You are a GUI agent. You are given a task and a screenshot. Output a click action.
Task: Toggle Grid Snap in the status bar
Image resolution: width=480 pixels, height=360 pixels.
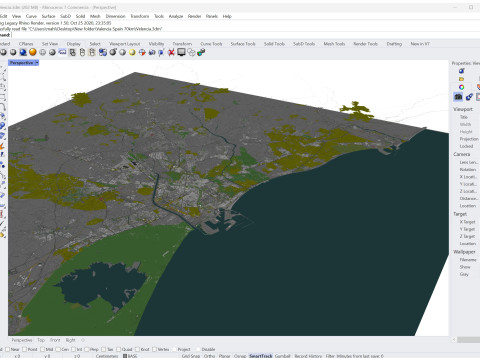tap(191, 356)
